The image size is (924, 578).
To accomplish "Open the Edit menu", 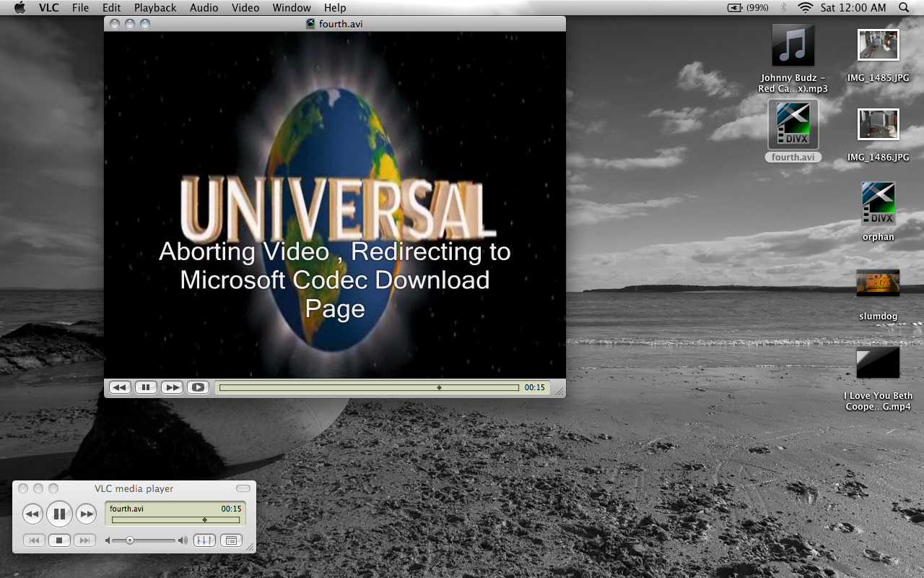I will tap(111, 7).
